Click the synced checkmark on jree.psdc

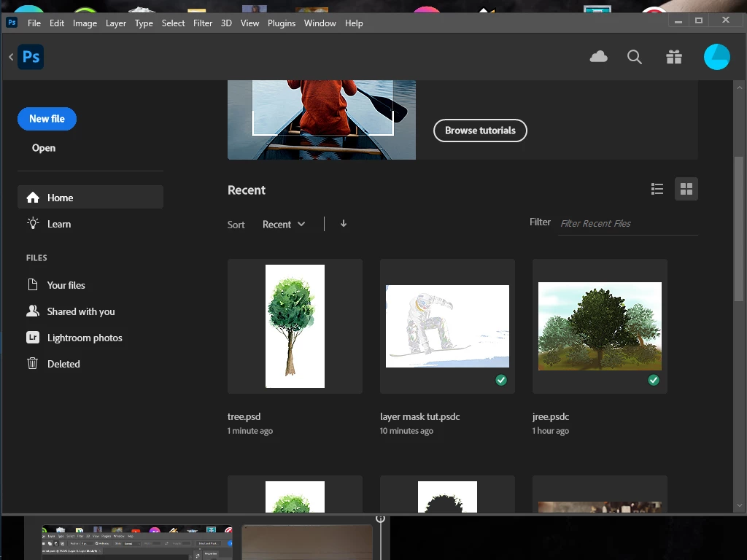(x=653, y=380)
